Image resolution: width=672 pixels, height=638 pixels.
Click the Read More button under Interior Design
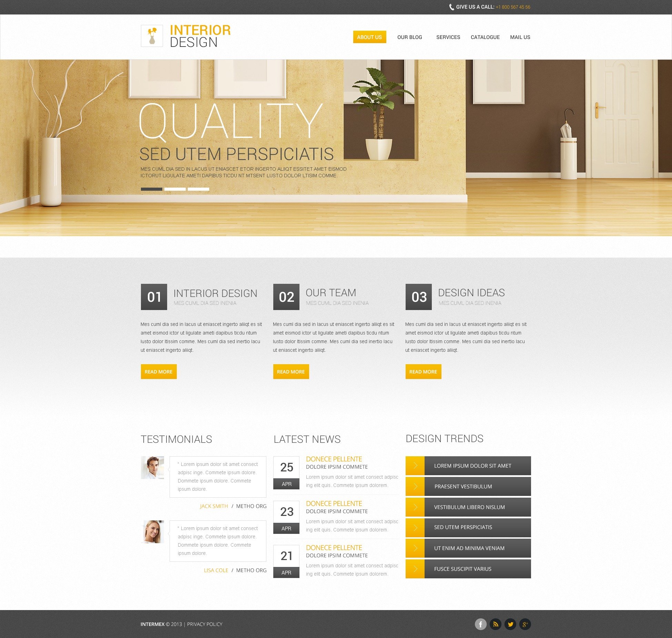pyautogui.click(x=158, y=371)
